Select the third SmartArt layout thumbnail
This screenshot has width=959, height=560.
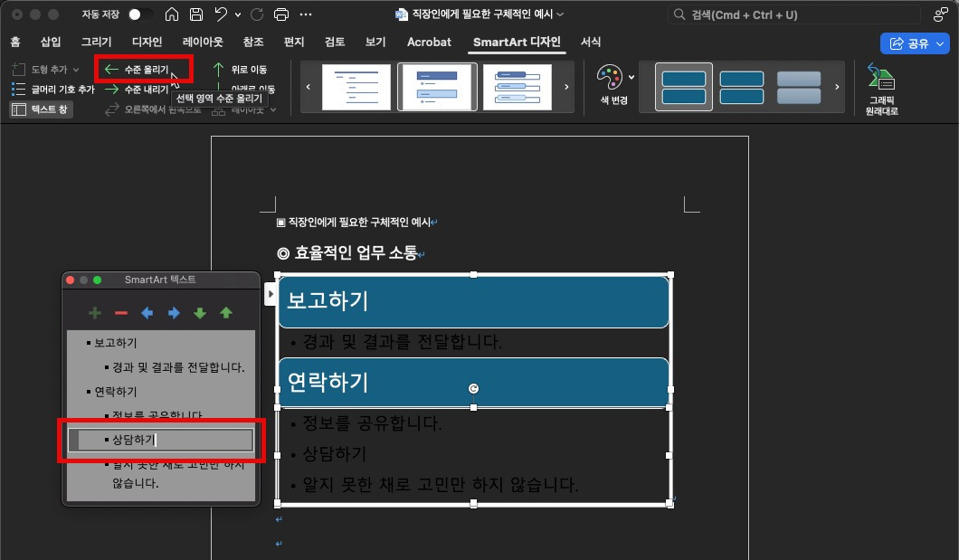click(x=517, y=87)
